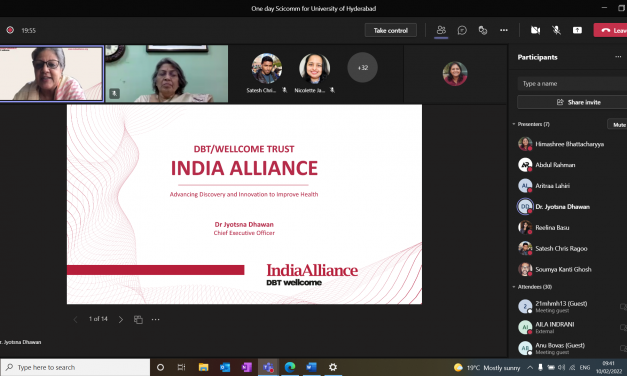Open the +32 more participants bubble
627x376 pixels.
[x=362, y=68]
